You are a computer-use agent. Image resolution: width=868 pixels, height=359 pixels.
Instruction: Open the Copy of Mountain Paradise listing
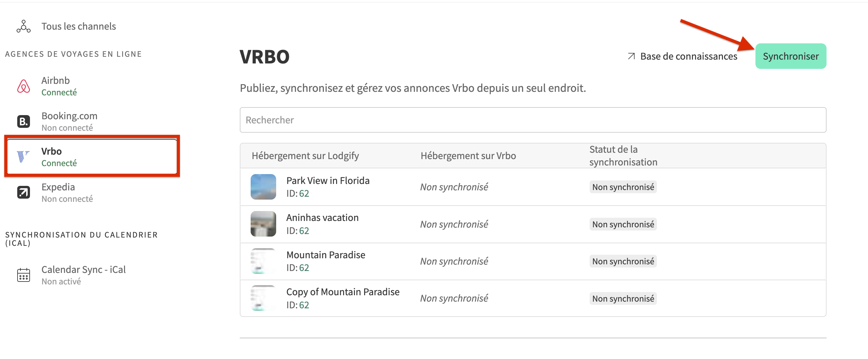tap(343, 292)
